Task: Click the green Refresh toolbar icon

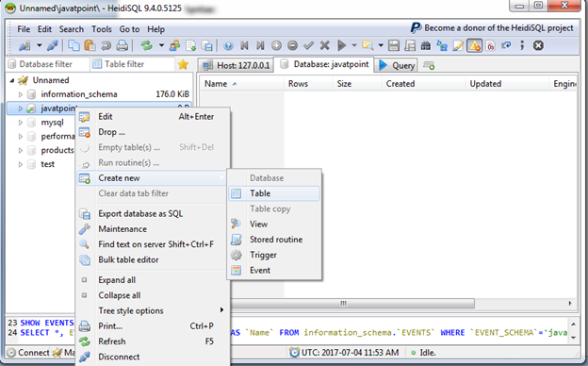Action: (x=147, y=46)
